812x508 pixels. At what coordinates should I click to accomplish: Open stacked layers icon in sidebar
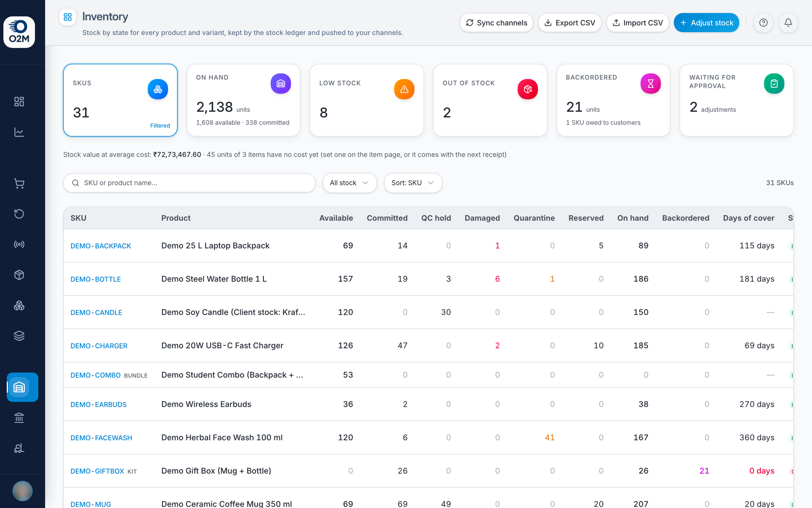click(19, 336)
